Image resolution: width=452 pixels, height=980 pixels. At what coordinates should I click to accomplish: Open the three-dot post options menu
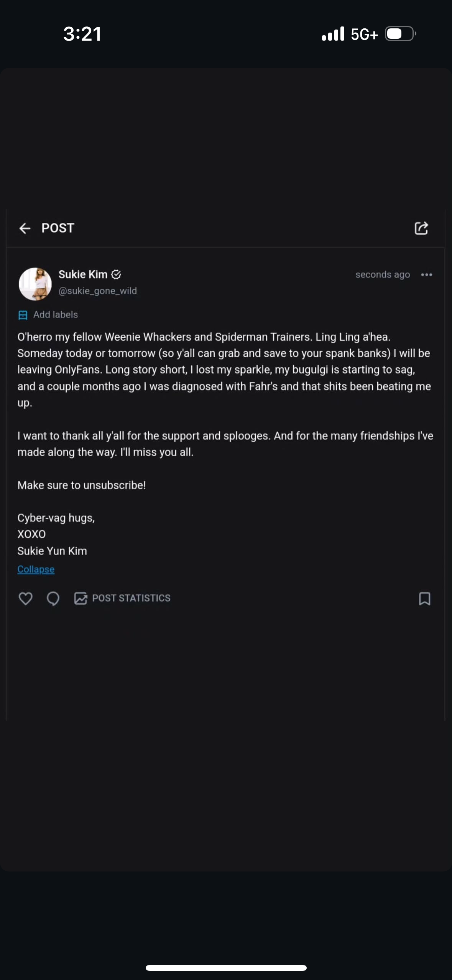pos(426,275)
